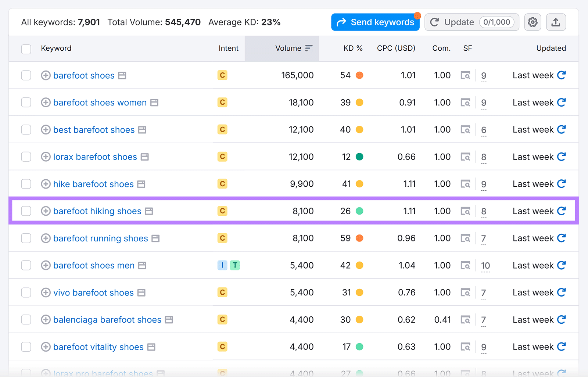
Task: Check the barefoot hiking shoes checkbox
Action: [x=26, y=211]
